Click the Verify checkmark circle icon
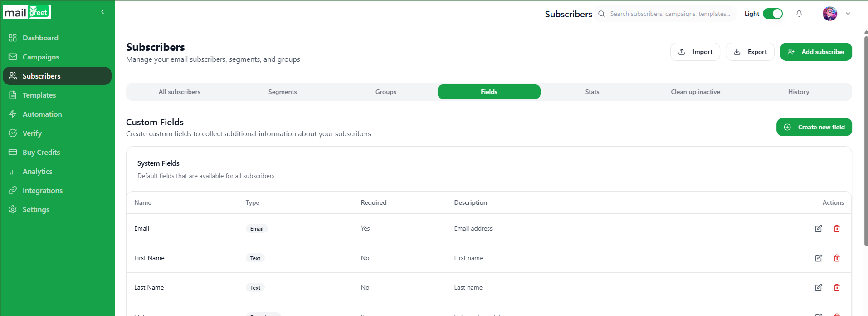The height and width of the screenshot is (316, 868). 13,133
